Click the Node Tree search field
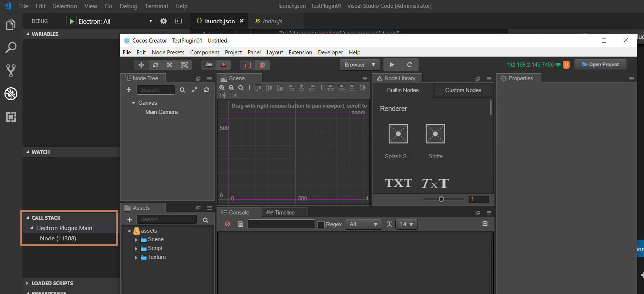644x294 pixels. (155, 90)
